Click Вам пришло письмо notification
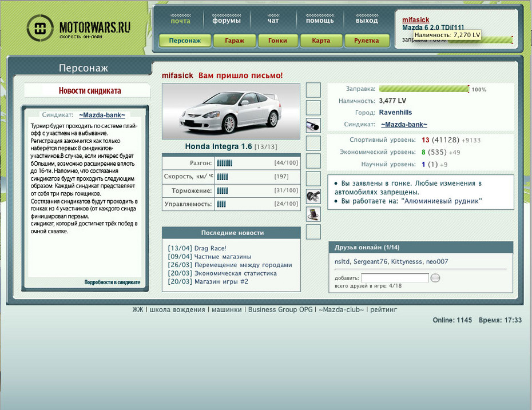 click(x=240, y=75)
